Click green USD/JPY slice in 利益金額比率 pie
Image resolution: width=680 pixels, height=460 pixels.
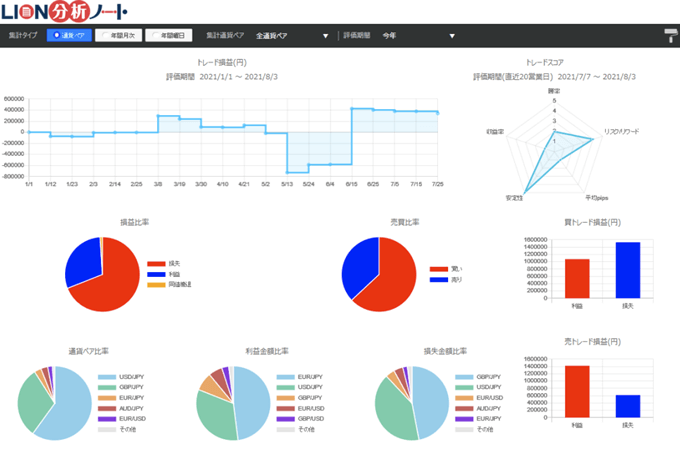point(215,416)
